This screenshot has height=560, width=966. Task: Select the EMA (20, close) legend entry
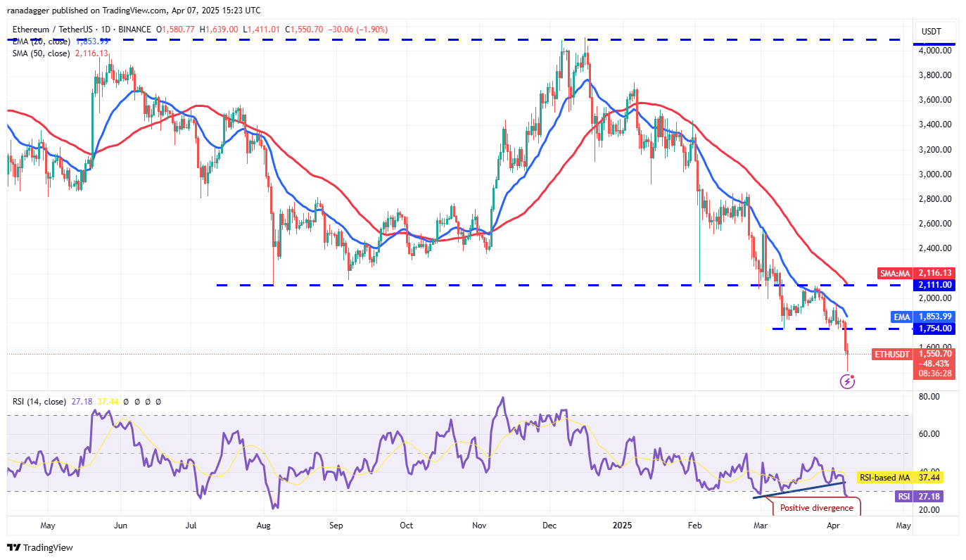[x=41, y=41]
